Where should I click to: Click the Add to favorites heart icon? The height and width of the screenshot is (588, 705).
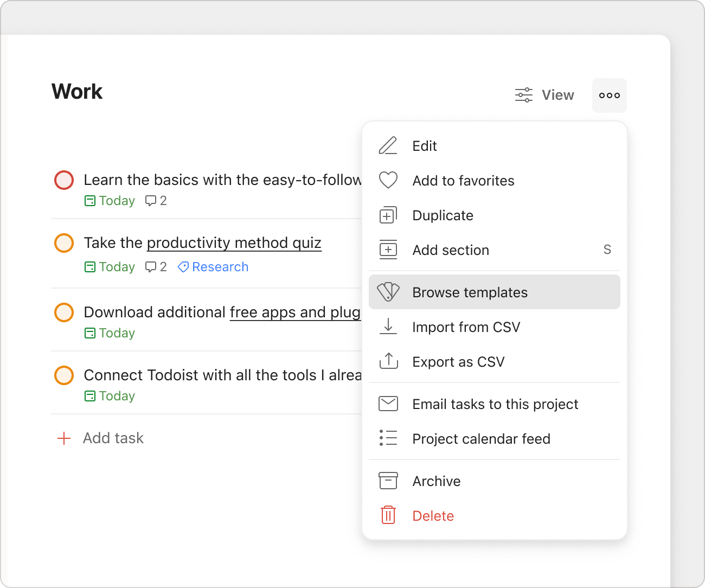coord(388,180)
